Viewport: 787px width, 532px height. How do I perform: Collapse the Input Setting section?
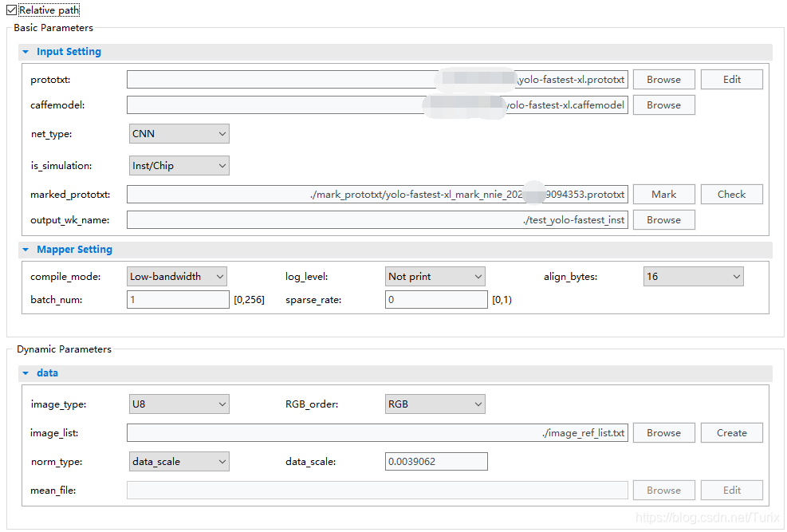26,52
